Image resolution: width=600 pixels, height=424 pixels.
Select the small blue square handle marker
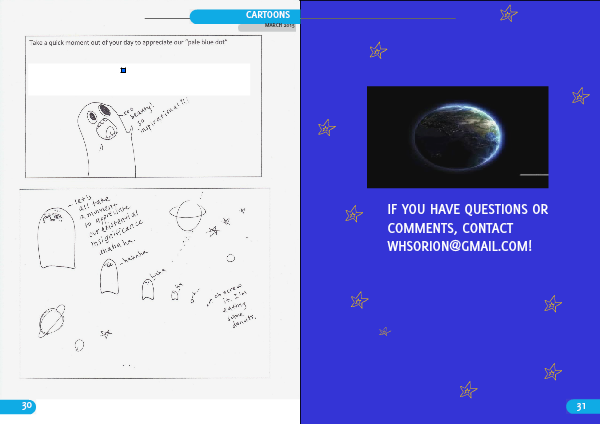(x=123, y=70)
